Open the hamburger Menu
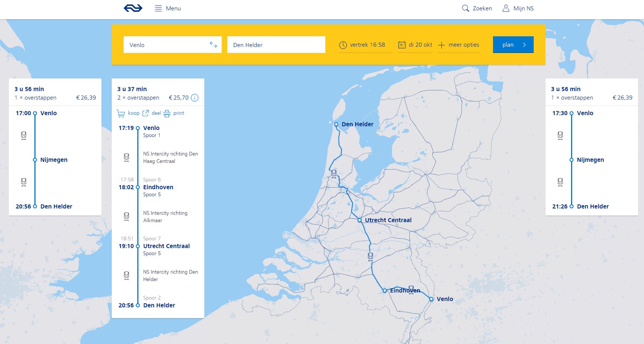This screenshot has width=644, height=344. click(158, 8)
